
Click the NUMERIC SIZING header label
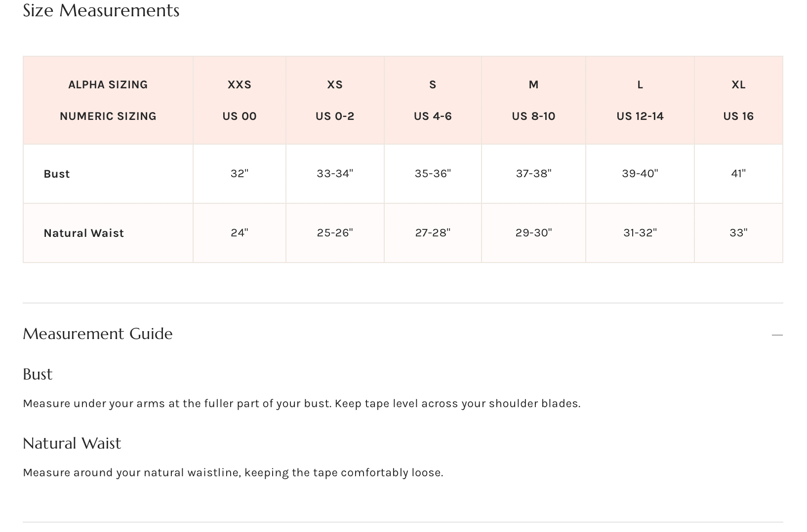point(108,116)
